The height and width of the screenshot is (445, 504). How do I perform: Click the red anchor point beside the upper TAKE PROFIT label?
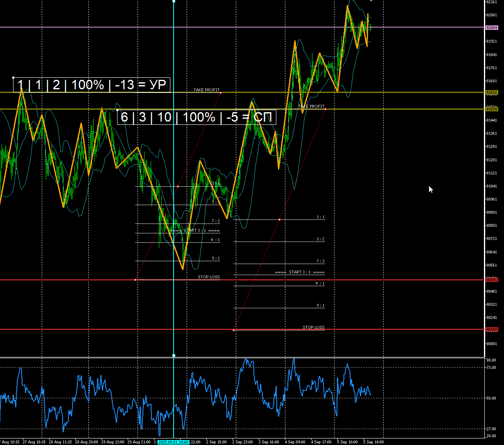point(221,93)
